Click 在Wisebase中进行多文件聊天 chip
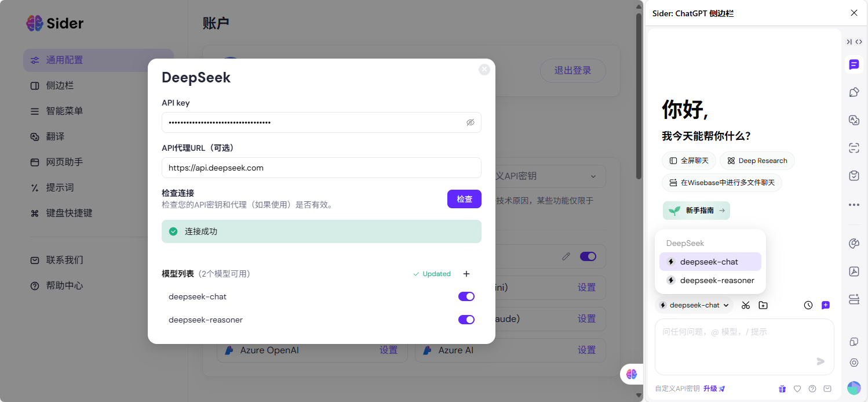The height and width of the screenshot is (402, 868). [x=722, y=183]
